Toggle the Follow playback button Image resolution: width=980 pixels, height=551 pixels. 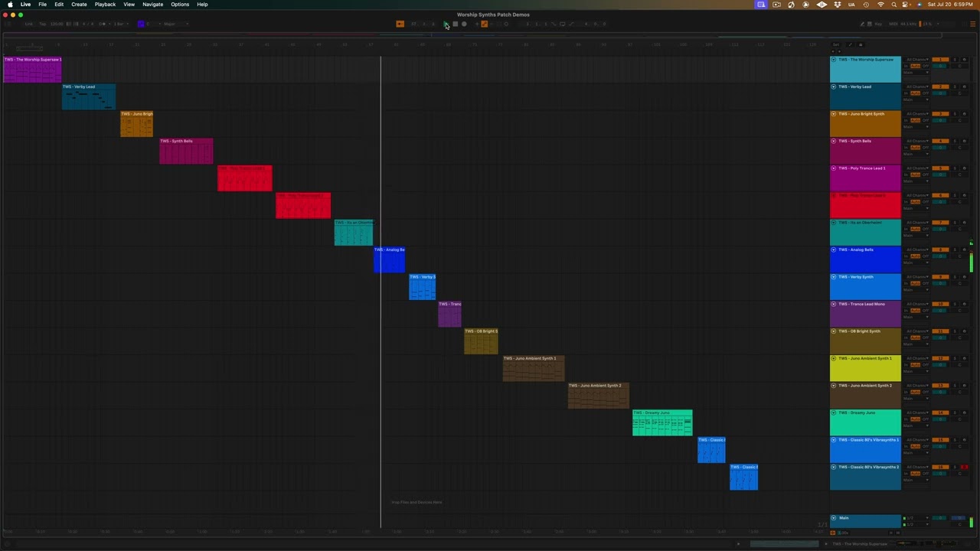coord(400,24)
